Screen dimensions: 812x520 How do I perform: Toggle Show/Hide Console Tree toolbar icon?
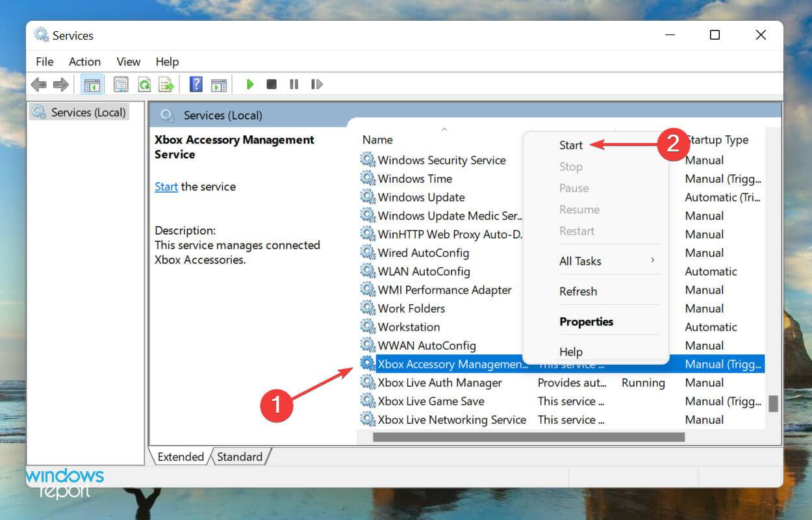tap(92, 84)
